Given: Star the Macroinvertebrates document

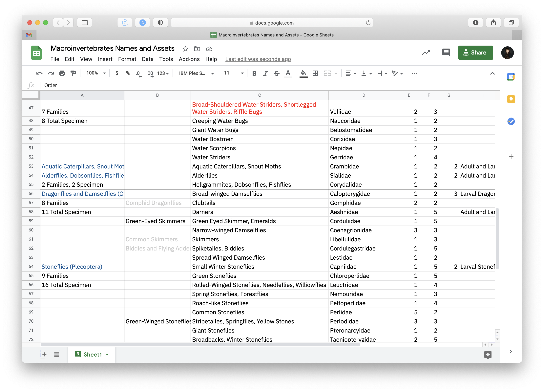Looking at the screenshot, I should point(185,49).
